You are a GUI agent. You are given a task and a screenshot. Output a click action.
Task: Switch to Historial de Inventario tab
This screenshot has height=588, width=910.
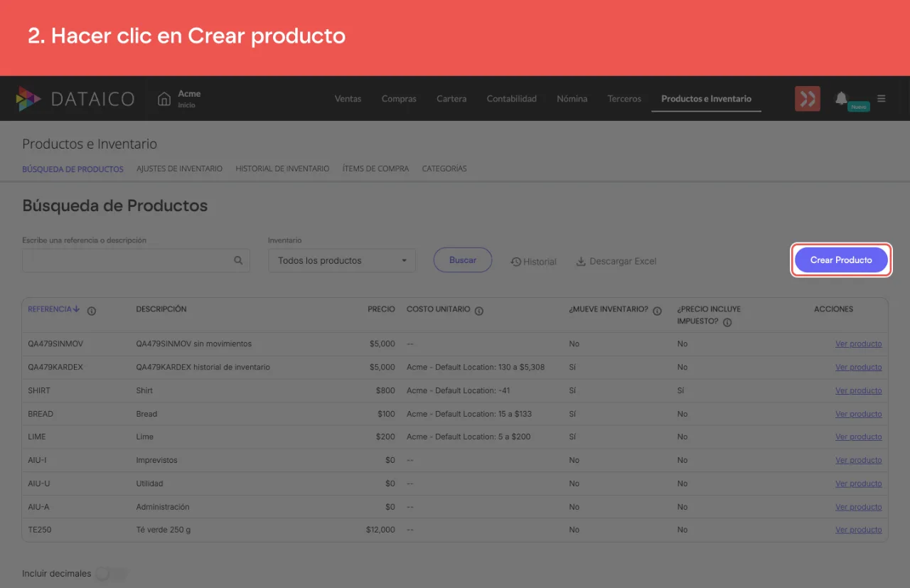(282, 169)
